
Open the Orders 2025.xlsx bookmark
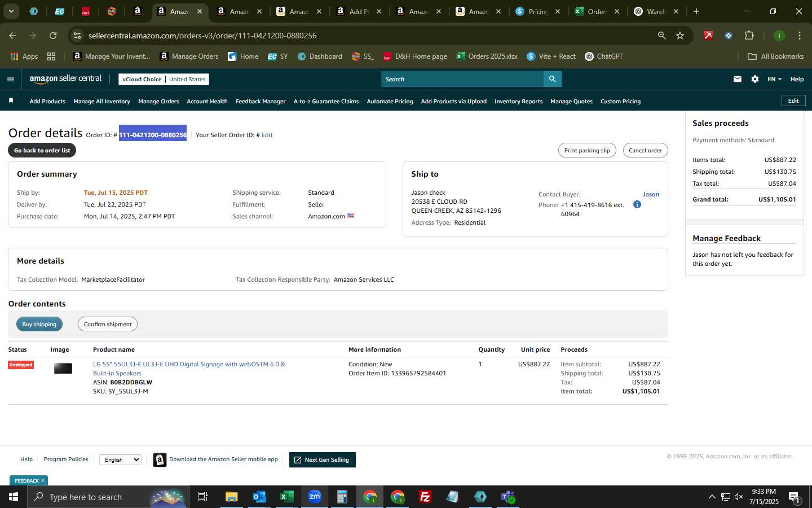487,56
